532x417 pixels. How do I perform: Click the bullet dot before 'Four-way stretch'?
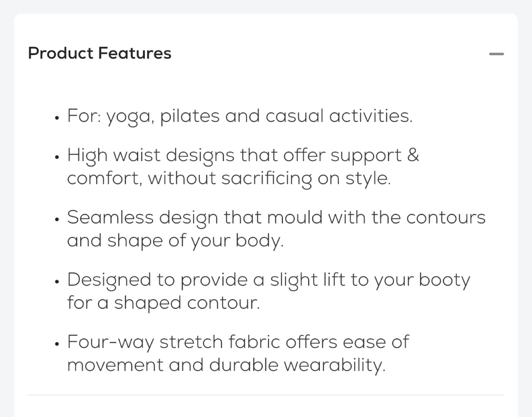click(57, 344)
